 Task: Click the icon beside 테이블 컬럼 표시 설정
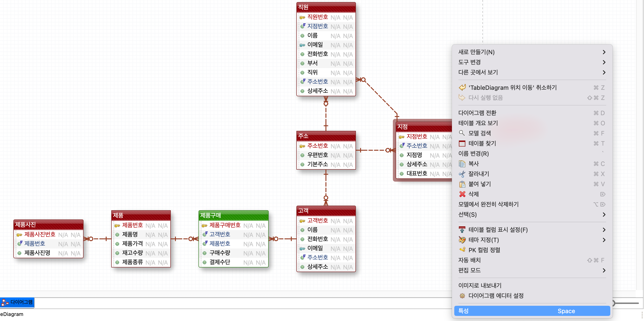(462, 229)
